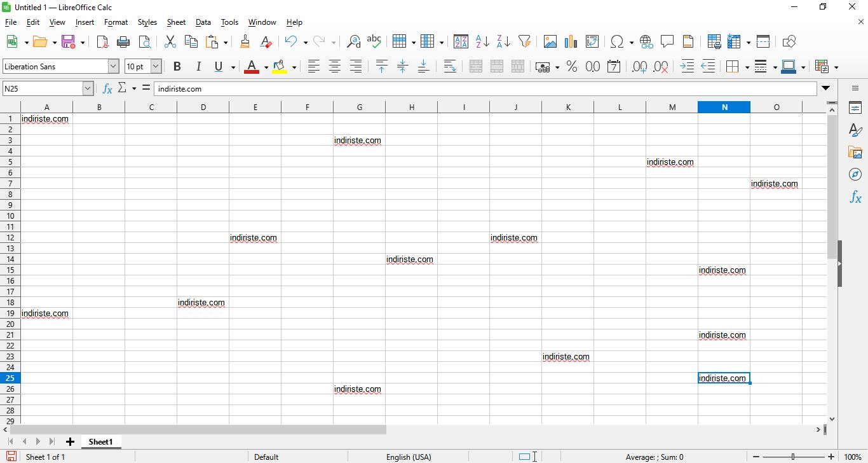Insert an image

[550, 42]
